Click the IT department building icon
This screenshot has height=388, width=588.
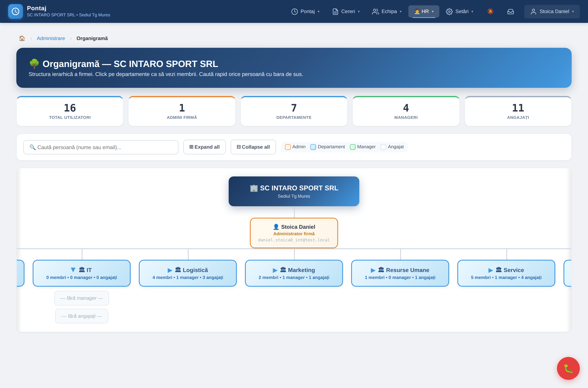pyautogui.click(x=82, y=270)
